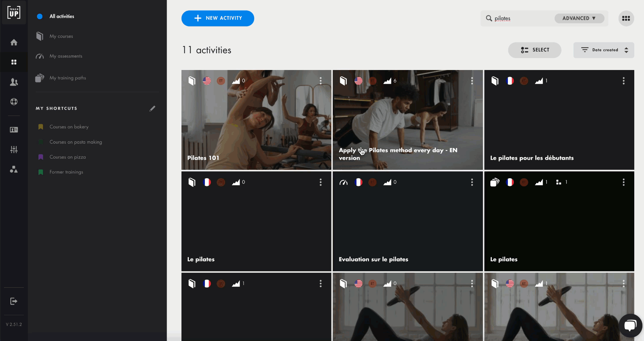Image resolution: width=644 pixels, height=341 pixels.
Task: Open three-dot menu on Pilates 101 card
Action: coord(321,81)
